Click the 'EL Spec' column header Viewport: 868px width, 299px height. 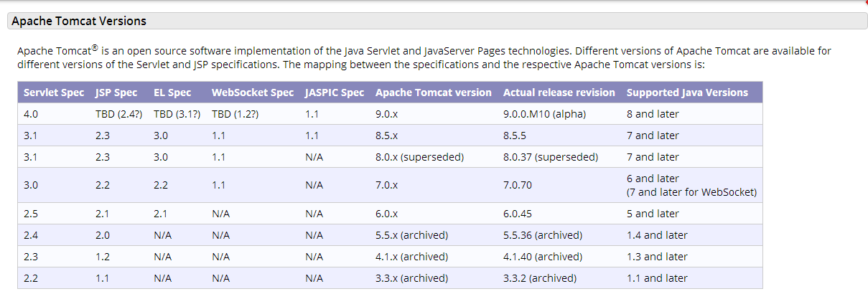(172, 92)
